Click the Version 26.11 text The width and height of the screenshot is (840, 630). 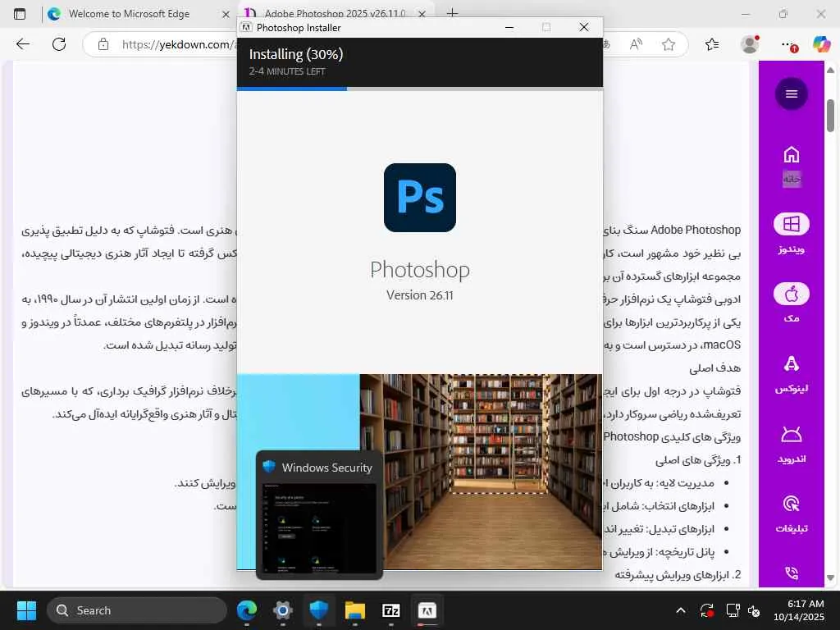419,295
